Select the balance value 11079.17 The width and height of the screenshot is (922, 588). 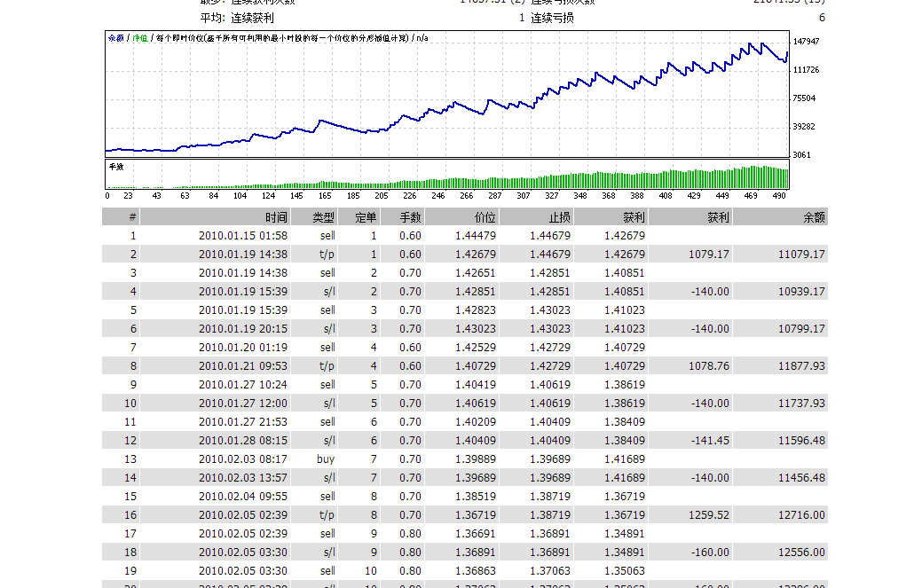tap(801, 255)
